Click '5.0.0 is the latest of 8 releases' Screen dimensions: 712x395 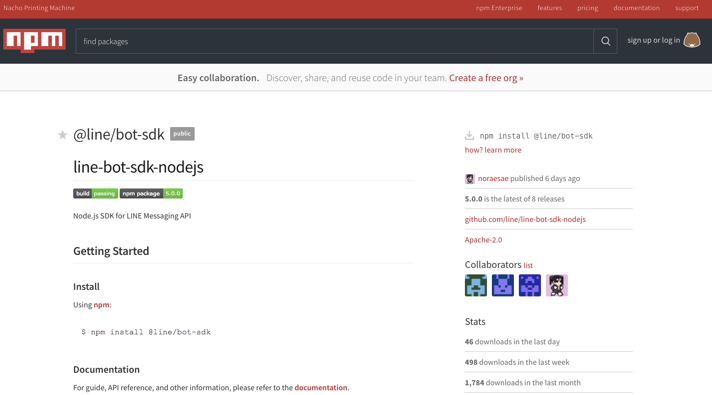[x=514, y=199]
